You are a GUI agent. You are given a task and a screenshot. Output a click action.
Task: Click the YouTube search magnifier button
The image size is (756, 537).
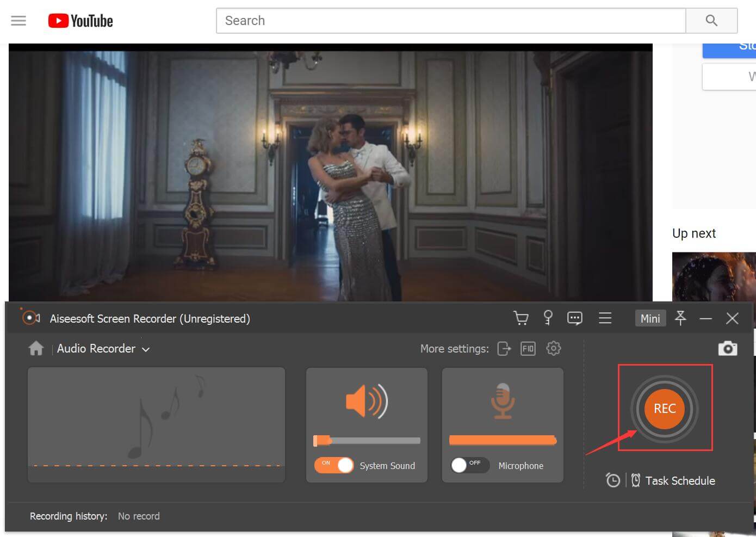711,21
